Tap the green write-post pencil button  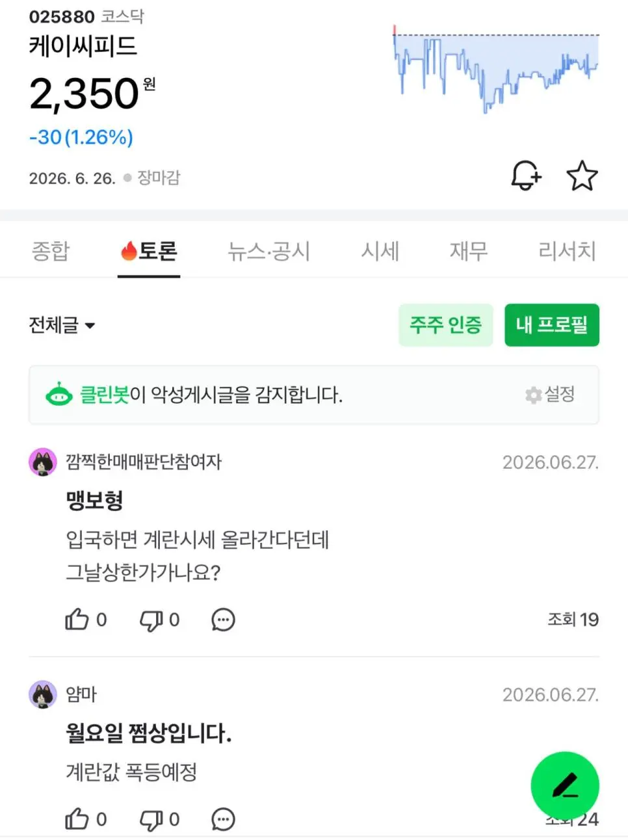565,785
